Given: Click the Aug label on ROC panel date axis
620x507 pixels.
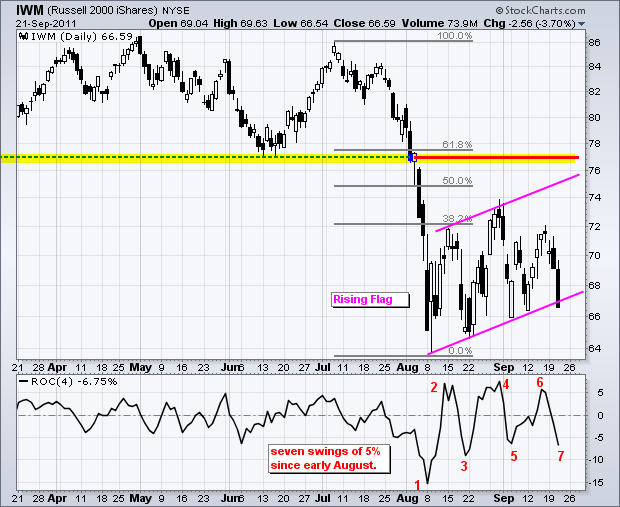Looking at the screenshot, I should [407, 498].
